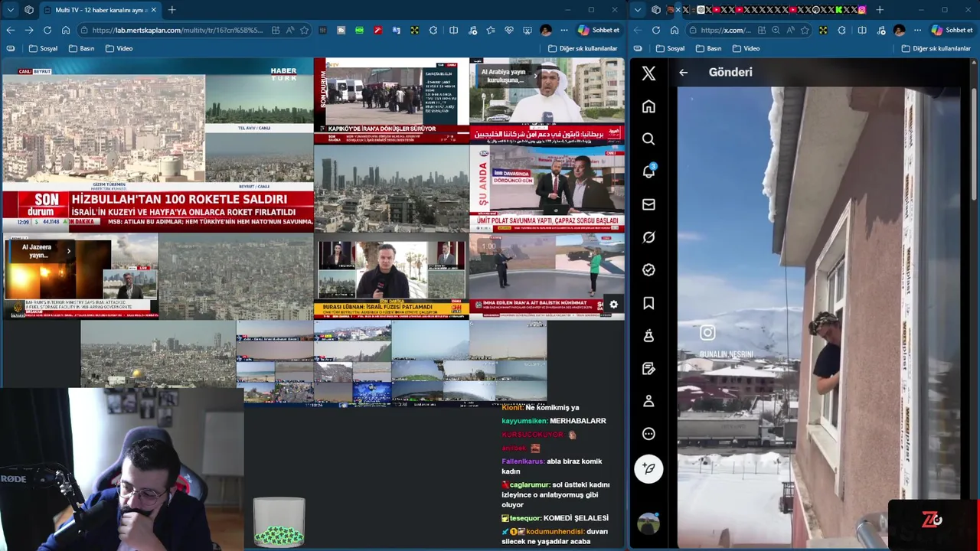Open X profile person icon
Viewport: 980px width, 551px height.
[x=648, y=401]
